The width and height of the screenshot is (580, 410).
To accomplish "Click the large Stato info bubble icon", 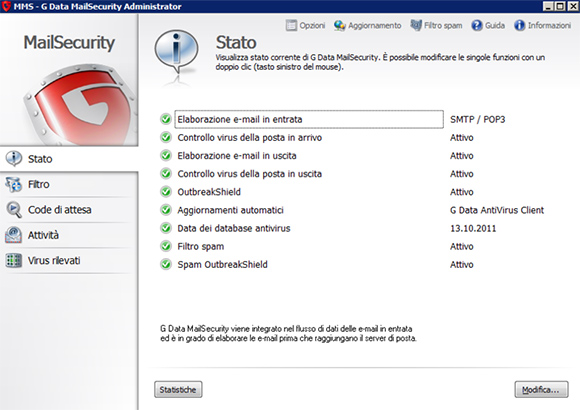I will [x=176, y=52].
